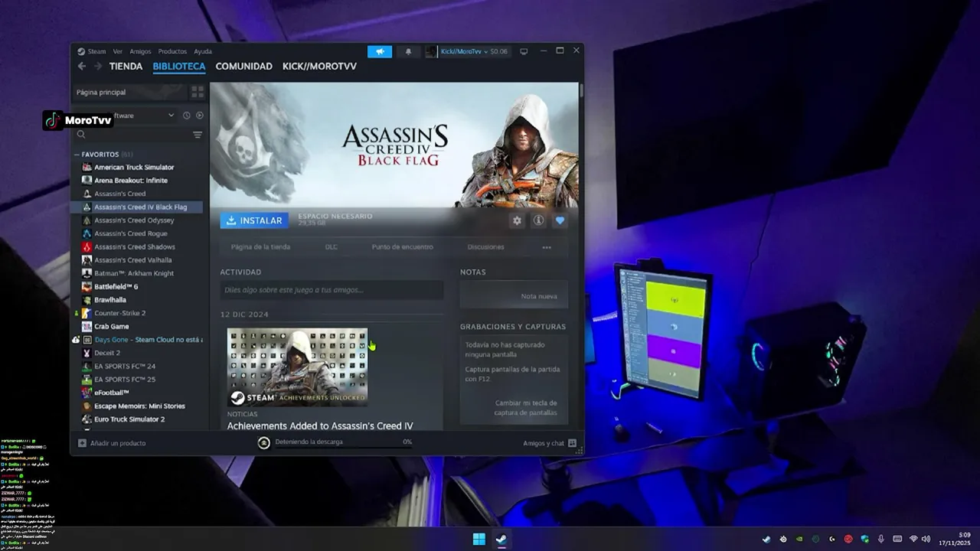Go forward with the right arrow
Viewport: 980px width, 551px height.
[x=97, y=67]
